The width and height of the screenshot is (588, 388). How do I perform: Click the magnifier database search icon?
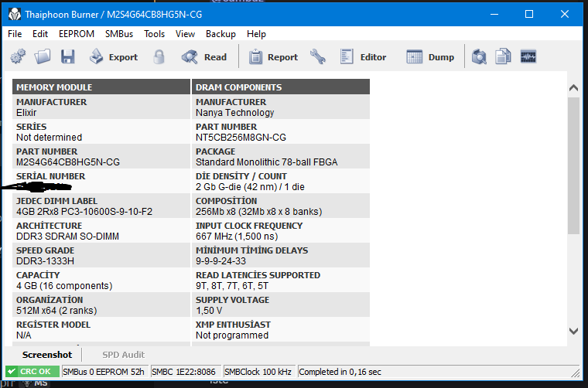click(480, 56)
